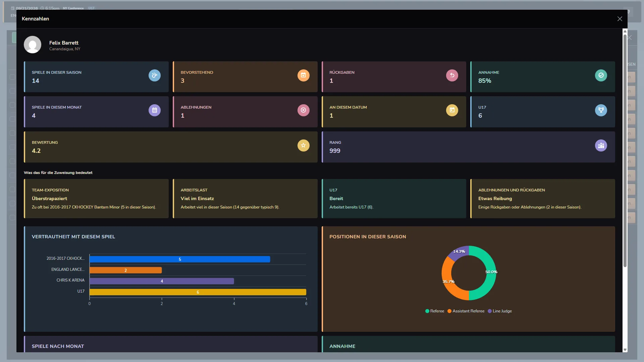Select the Etwas Reibung card
The height and width of the screenshot is (362, 644).
point(543,198)
